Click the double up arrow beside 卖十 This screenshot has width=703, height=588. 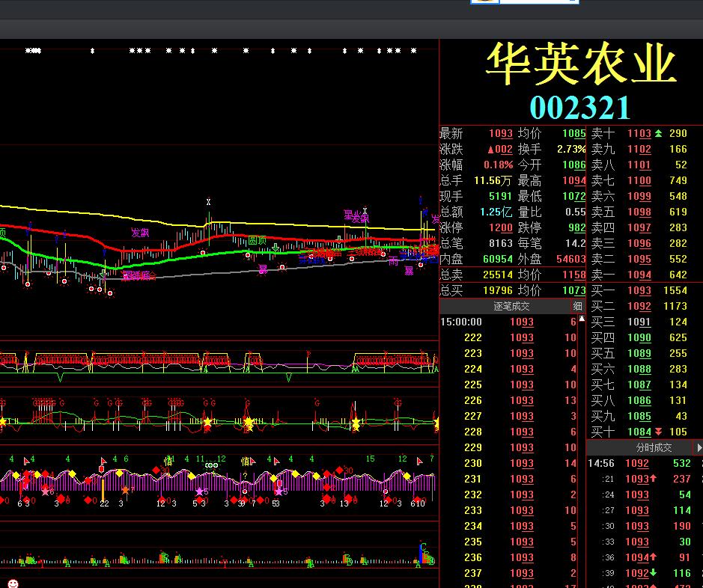[x=658, y=133]
